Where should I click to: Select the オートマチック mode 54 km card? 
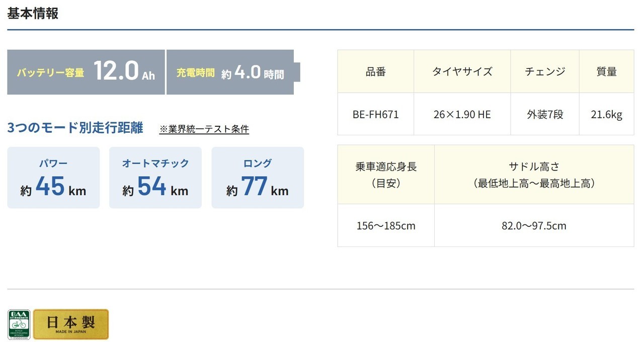(155, 178)
